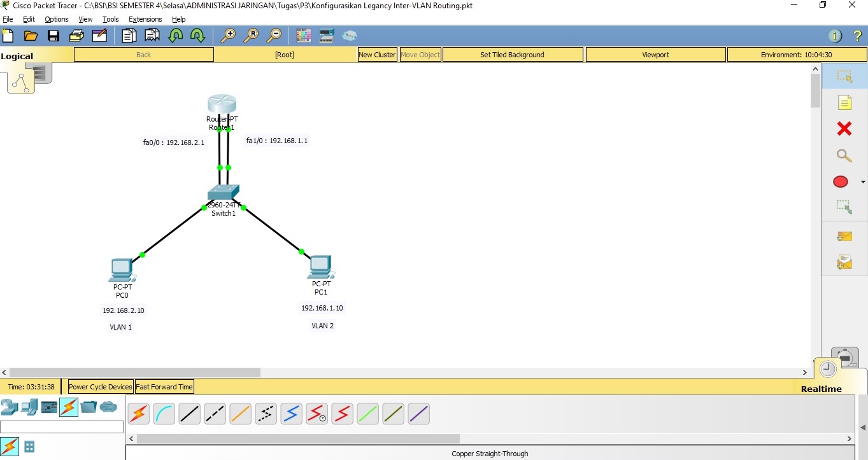Select the Inspect magnifier tool
This screenshot has height=460, width=868.
coord(844,155)
